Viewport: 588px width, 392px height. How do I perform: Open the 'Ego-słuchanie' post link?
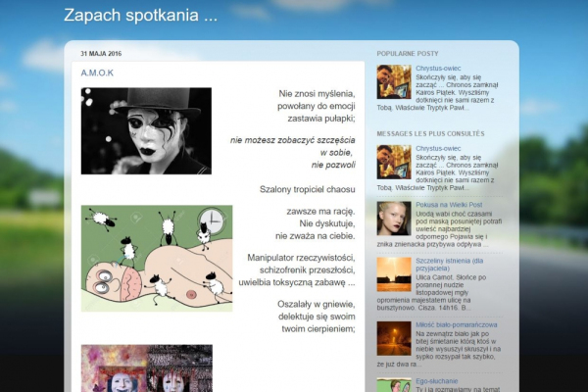[x=436, y=380]
